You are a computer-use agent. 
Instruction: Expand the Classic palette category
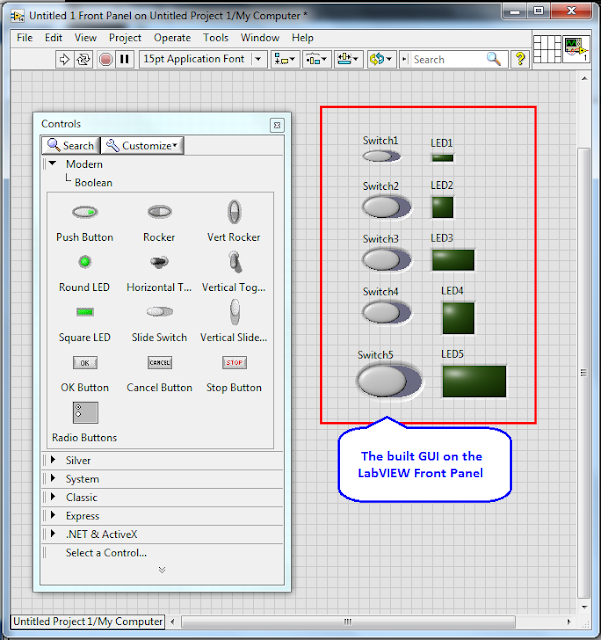[x=53, y=496]
